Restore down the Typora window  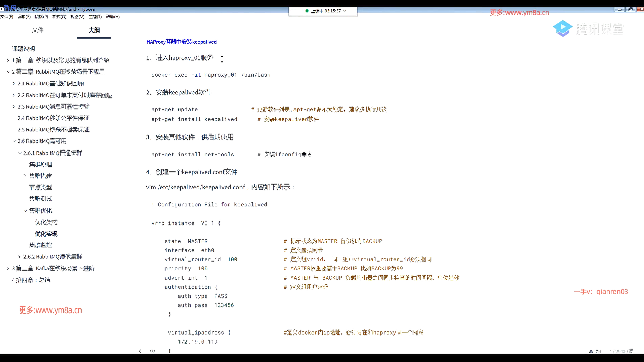tap(630, 9)
